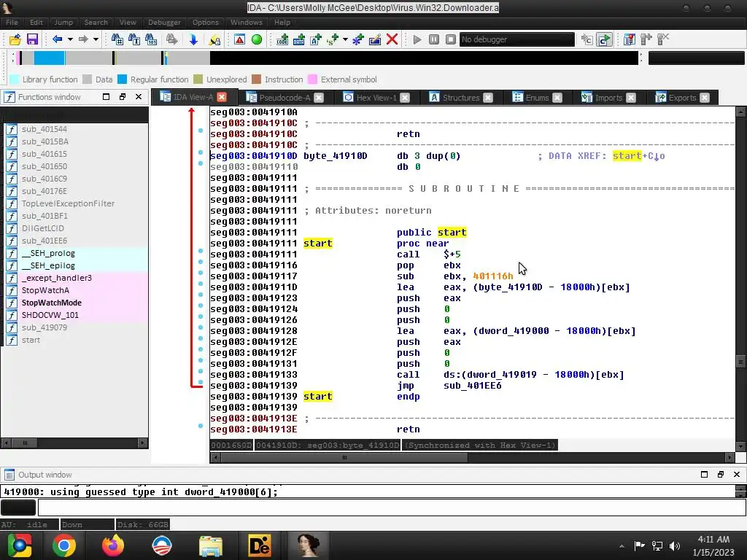Click the 's' string plus icon
This screenshot has width=747, height=560.
(333, 39)
